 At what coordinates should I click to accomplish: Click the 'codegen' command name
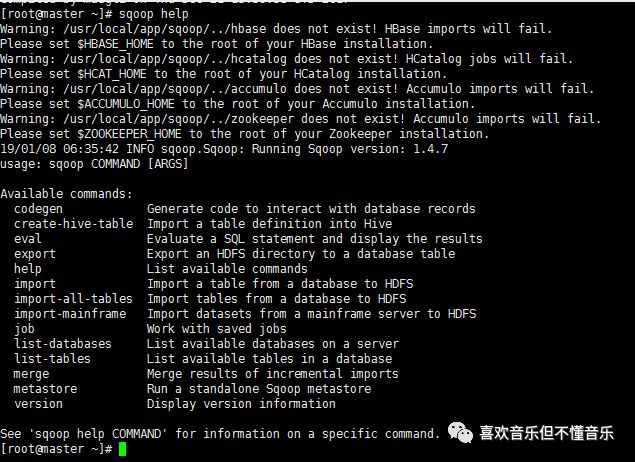[x=38, y=209]
